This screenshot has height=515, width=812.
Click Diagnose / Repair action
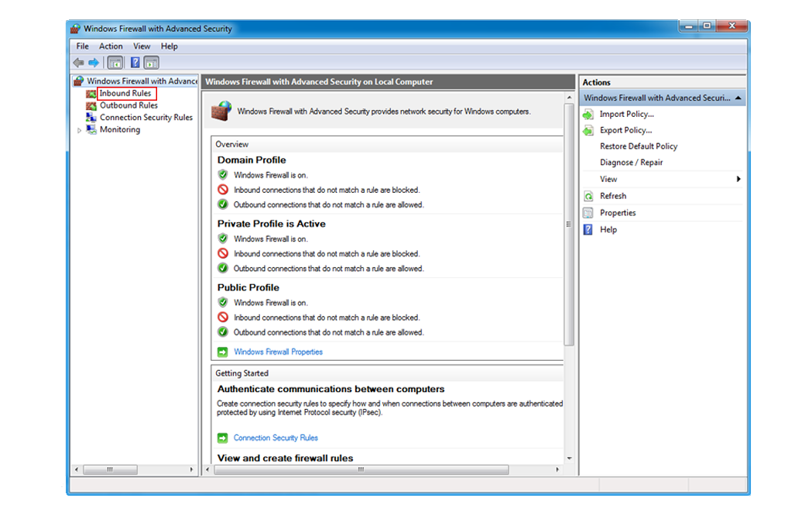pyautogui.click(x=632, y=162)
